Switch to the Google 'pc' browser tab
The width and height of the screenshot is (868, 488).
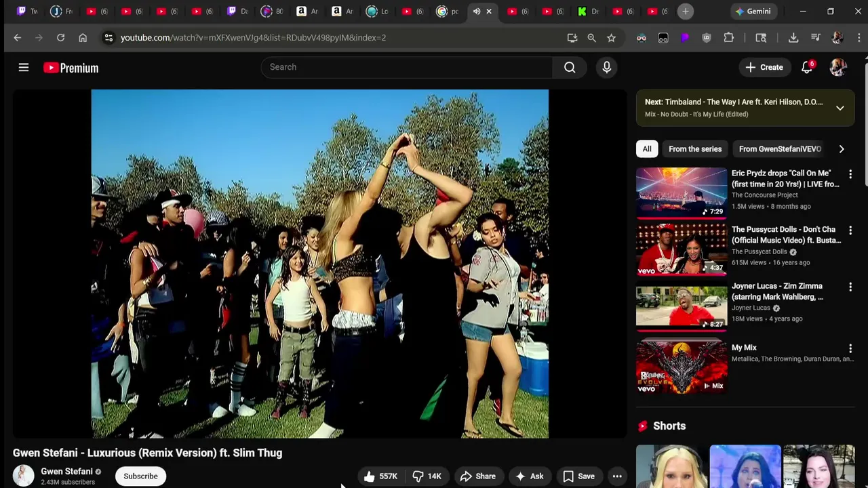point(448,12)
